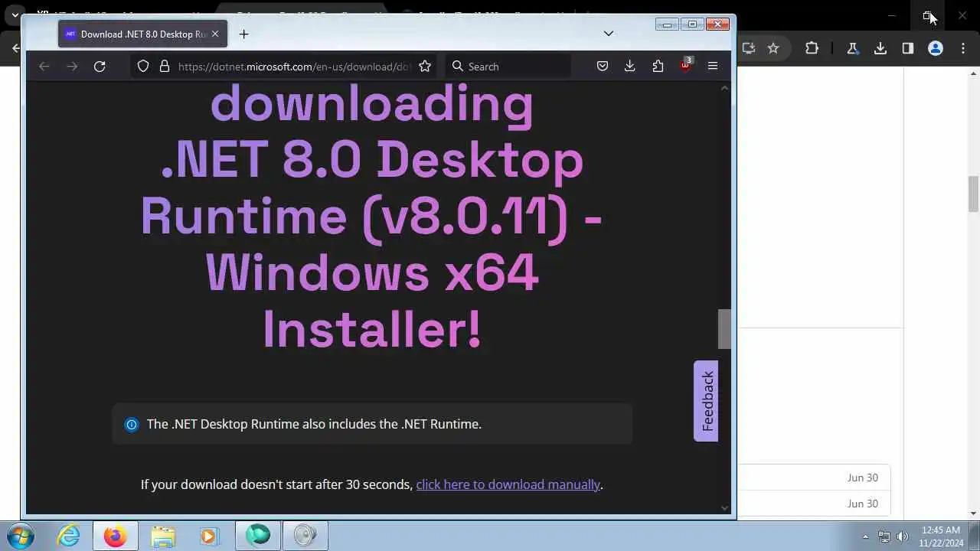Click the Firefox URL address field
Image resolution: width=980 pixels, height=551 pixels.
point(295,67)
